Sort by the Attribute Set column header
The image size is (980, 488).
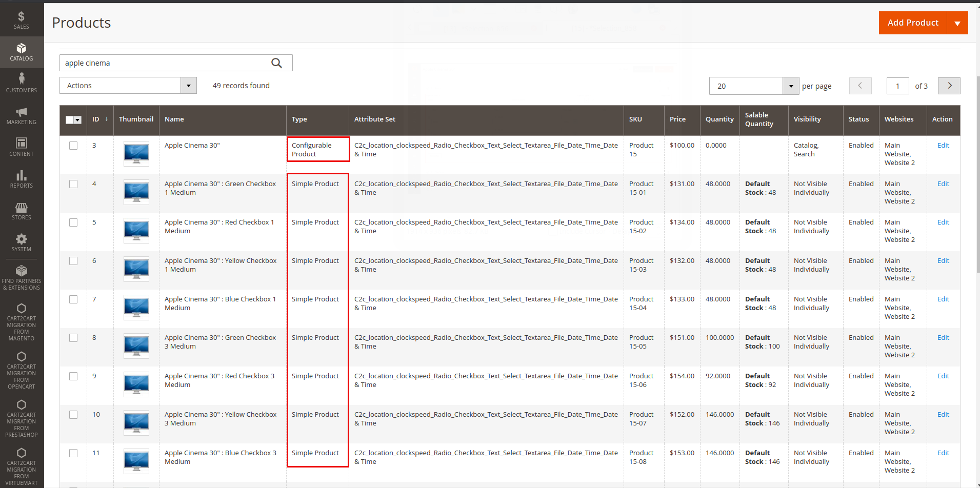coord(486,119)
